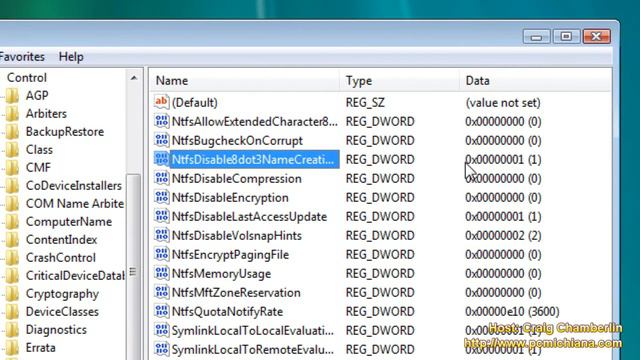The height and width of the screenshot is (360, 640).
Task: Click the NtfsDisableLastAccessUpdate DWORD icon
Action: 162,216
